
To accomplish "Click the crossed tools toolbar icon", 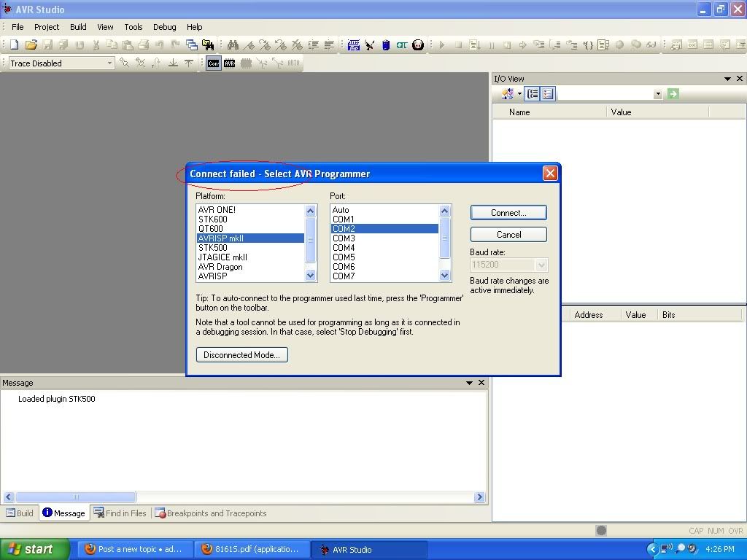I will [x=369, y=44].
